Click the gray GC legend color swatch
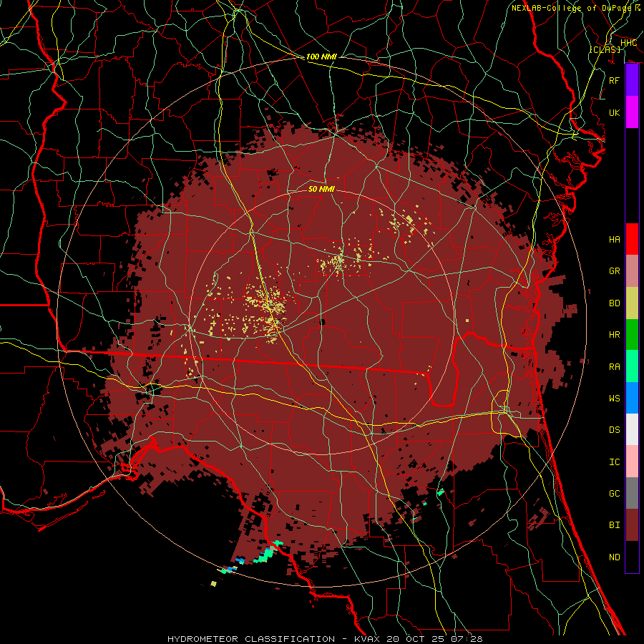The width and height of the screenshot is (644, 644). pyautogui.click(x=632, y=493)
